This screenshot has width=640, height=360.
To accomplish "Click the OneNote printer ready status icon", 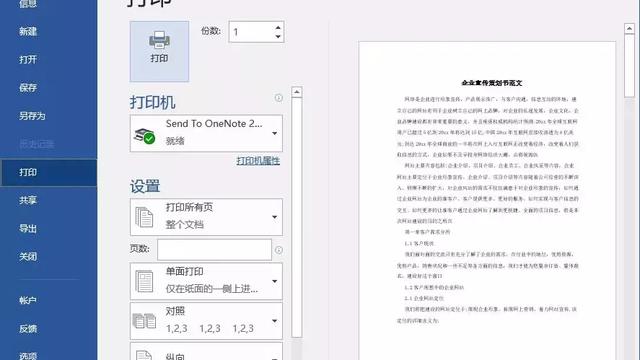I will (144, 136).
